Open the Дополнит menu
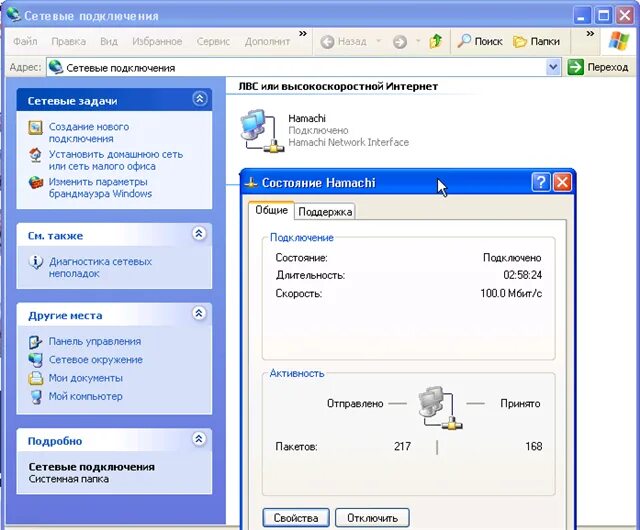Viewport: 640px width, 530px height. pos(267,41)
